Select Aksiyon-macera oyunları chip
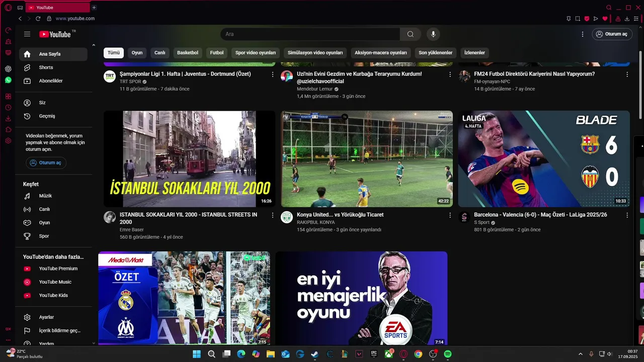The width and height of the screenshot is (644, 362). 380,53
